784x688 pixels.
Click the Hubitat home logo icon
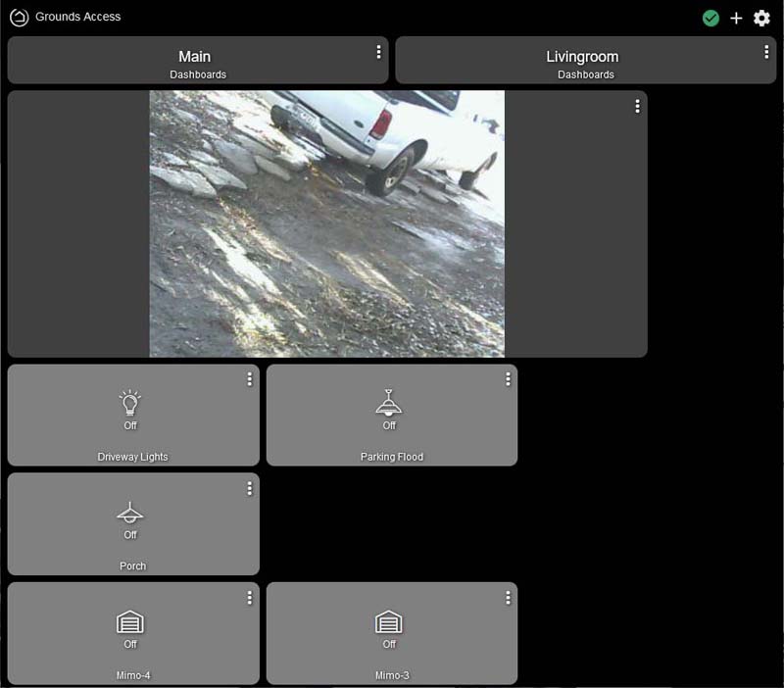click(19, 17)
